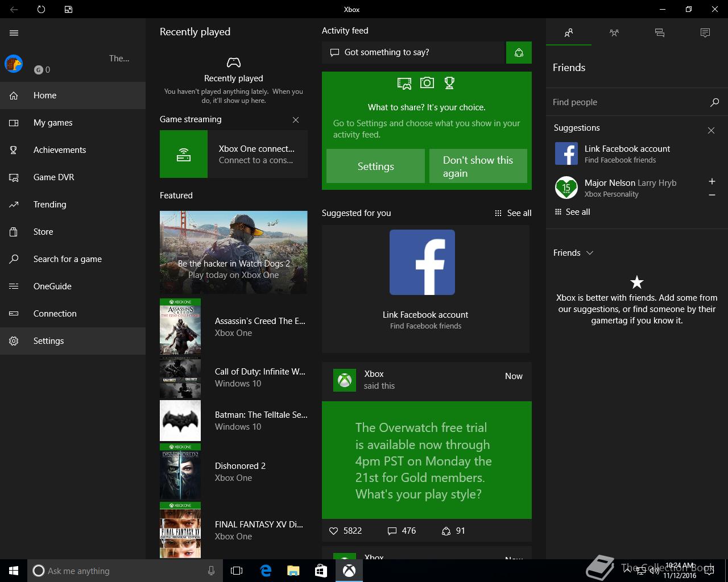This screenshot has height=582, width=728.
Task: Expand the Friends filter dropdown
Action: 573,253
